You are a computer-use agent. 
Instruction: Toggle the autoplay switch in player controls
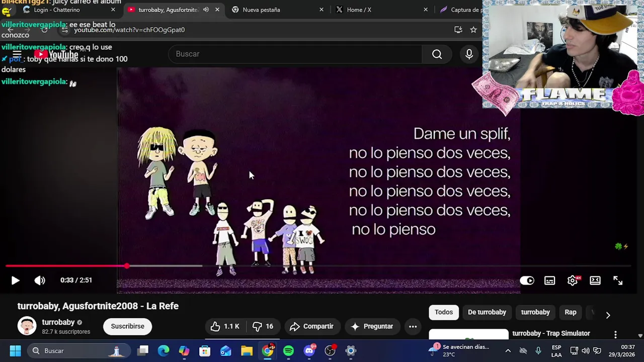point(527,281)
